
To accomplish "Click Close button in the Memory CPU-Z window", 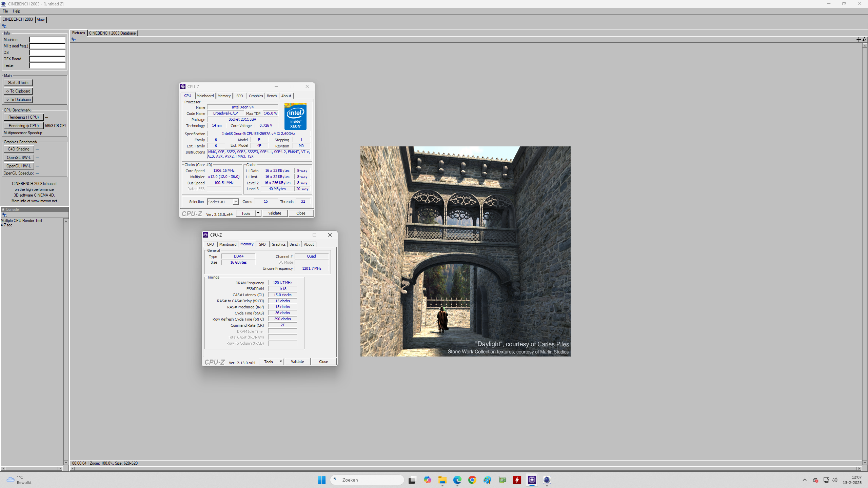I will 323,362.
